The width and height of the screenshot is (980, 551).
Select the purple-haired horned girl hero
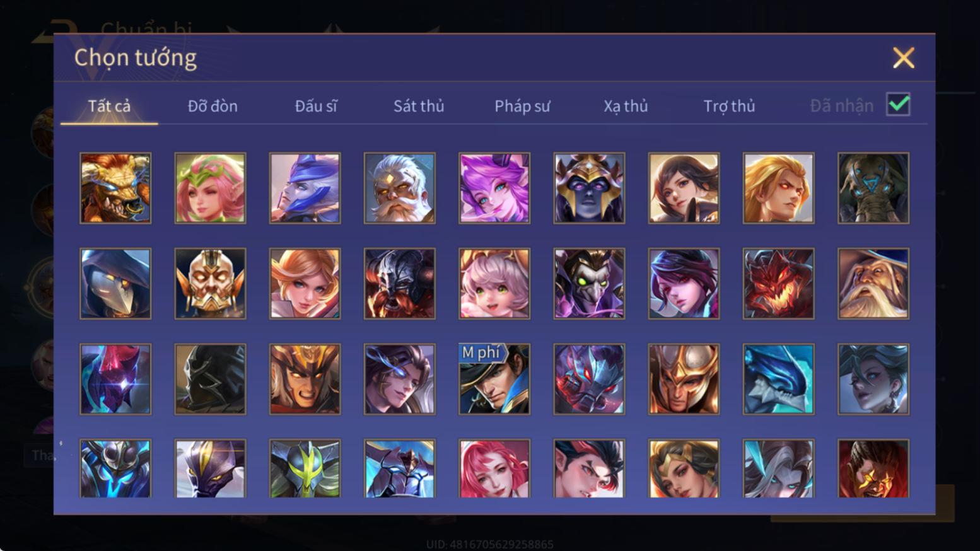[x=494, y=188]
